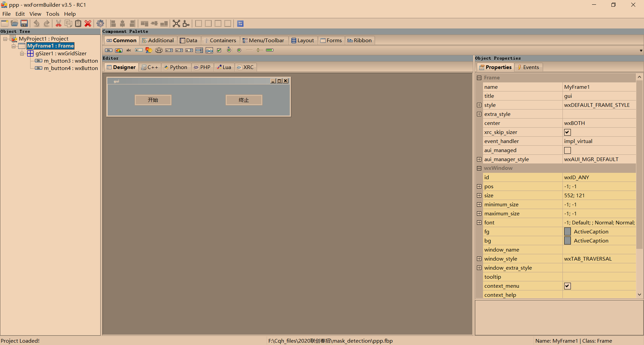Viewport: 644px width, 345px height.
Task: Add a wxButton from the OK palette icon
Action: coord(109,50)
